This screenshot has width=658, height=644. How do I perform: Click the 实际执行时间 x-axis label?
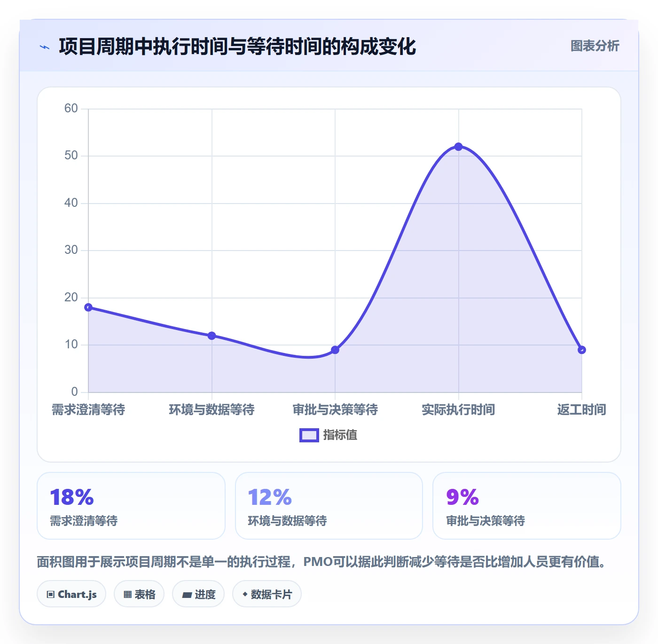coord(459,409)
